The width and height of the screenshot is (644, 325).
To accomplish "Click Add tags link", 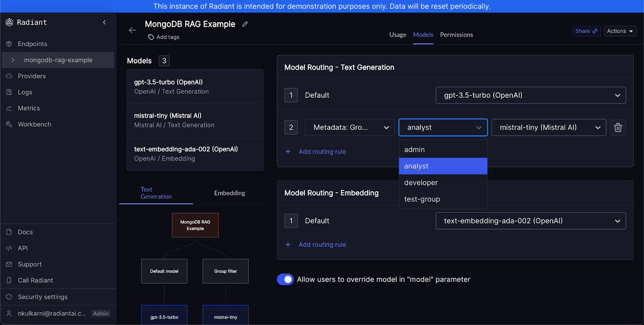I will point(168,37).
